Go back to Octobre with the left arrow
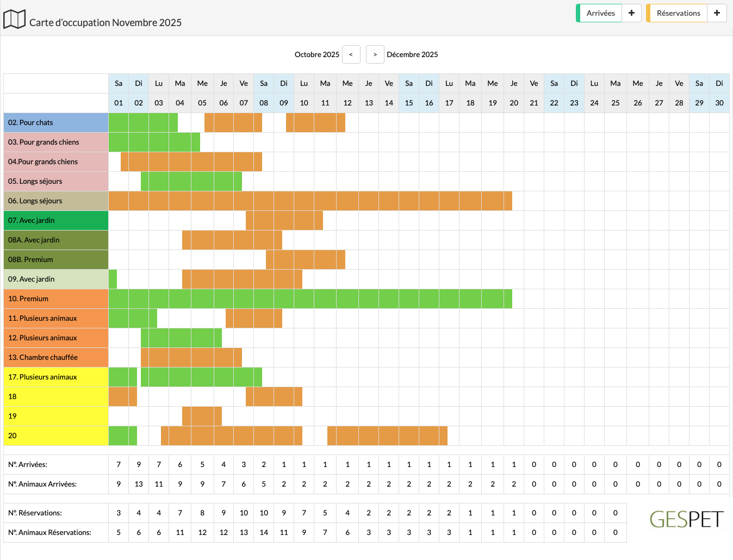733x560 pixels. pos(351,54)
